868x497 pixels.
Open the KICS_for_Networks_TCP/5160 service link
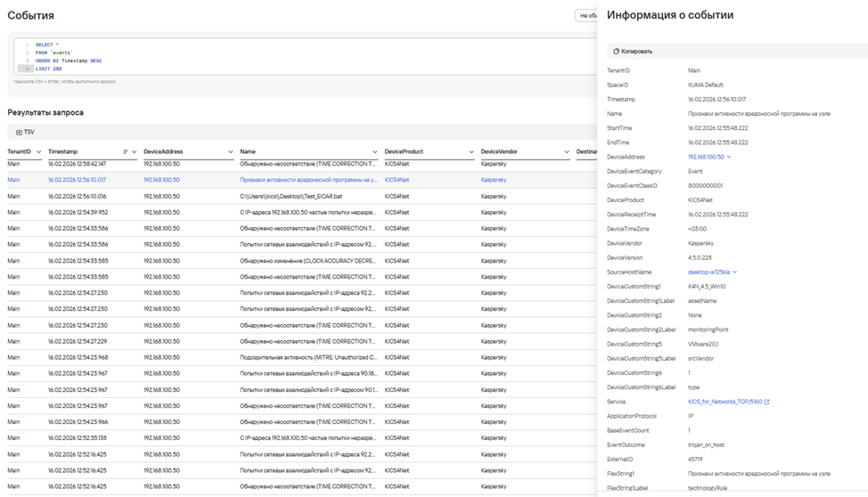click(725, 402)
